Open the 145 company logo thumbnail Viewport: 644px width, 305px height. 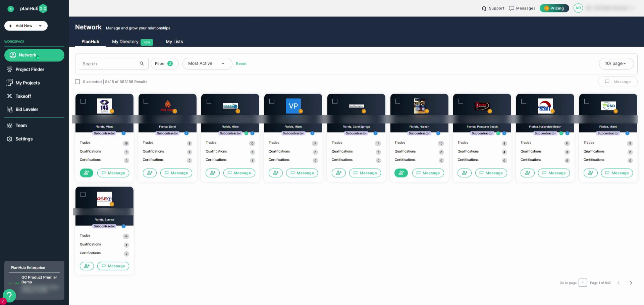pos(104,106)
